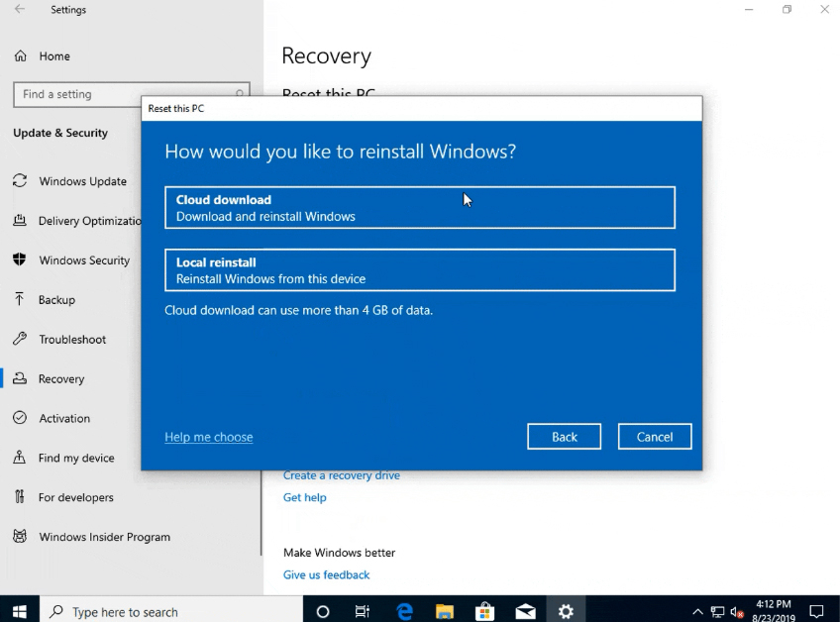Click the Settings gear on taskbar
The width and height of the screenshot is (840, 622).
tap(566, 611)
